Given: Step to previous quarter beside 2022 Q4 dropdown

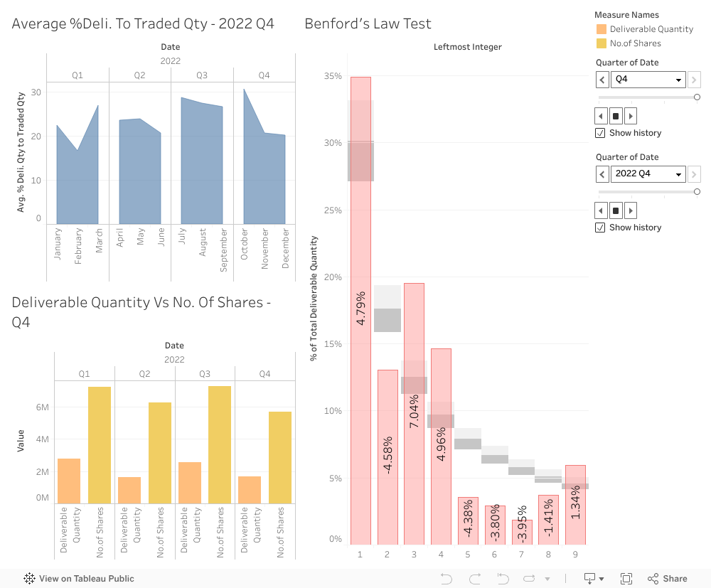Looking at the screenshot, I should coord(602,174).
